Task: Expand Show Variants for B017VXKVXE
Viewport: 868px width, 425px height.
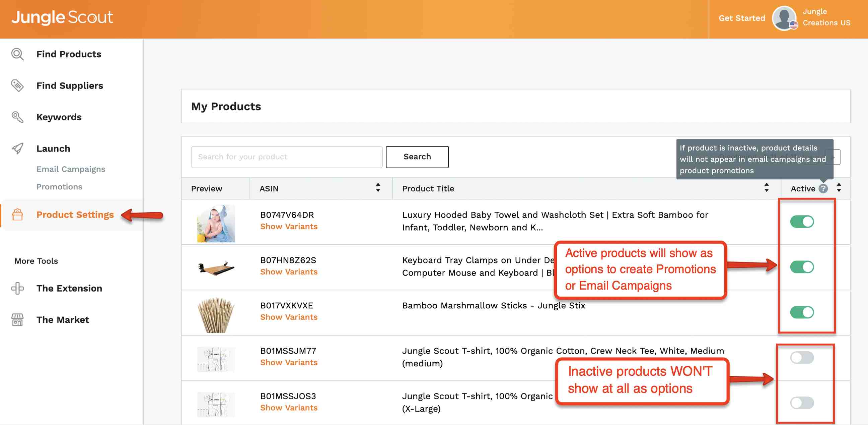Action: point(289,317)
